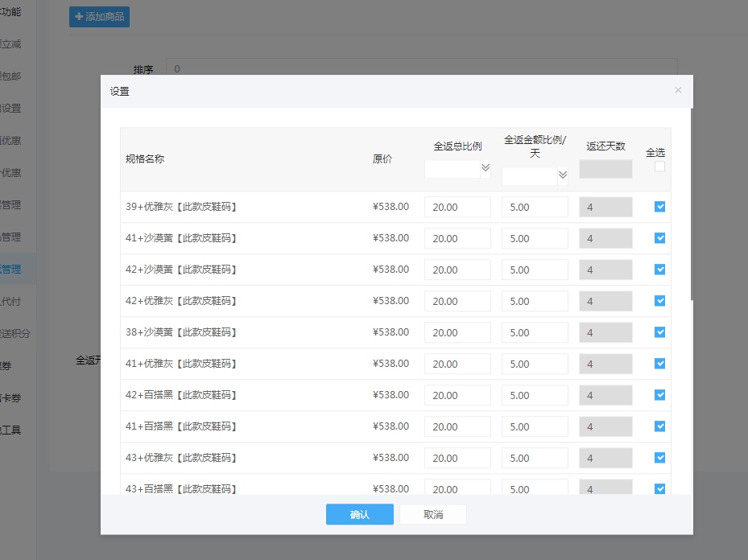Click 返还天数 field of 42+百搭黑 row
This screenshot has height=560, width=748.
click(x=605, y=395)
